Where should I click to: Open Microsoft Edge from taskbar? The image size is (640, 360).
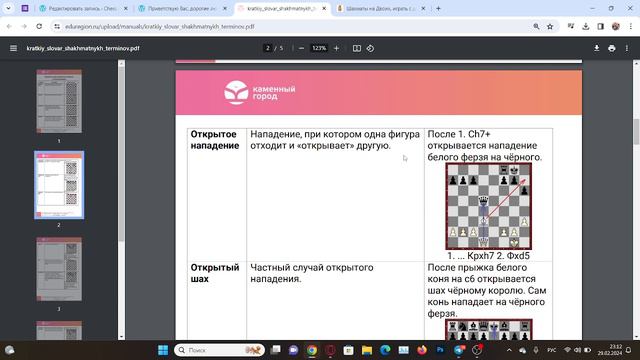[x=385, y=350]
